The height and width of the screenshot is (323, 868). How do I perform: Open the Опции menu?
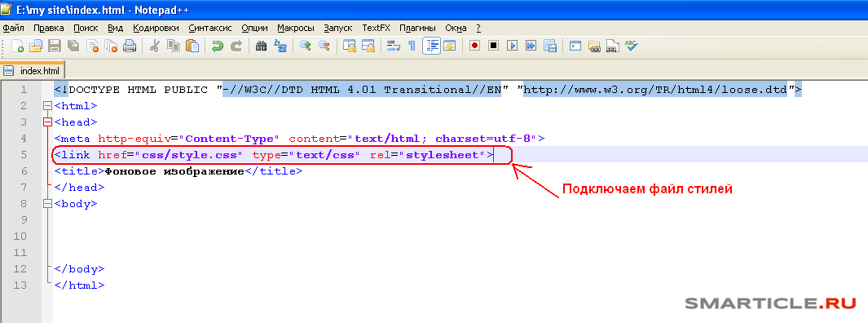254,28
